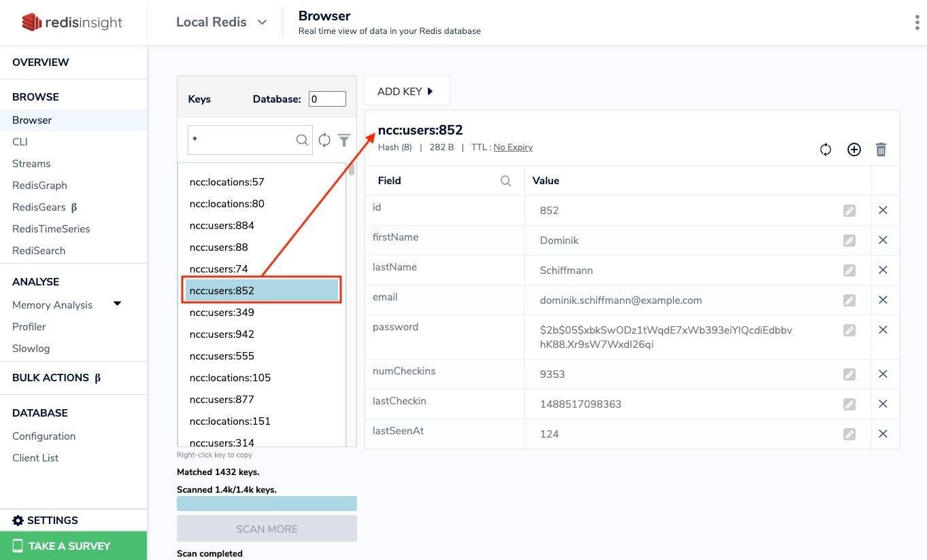Add a new field to the hash
The image size is (927, 560).
pos(854,150)
